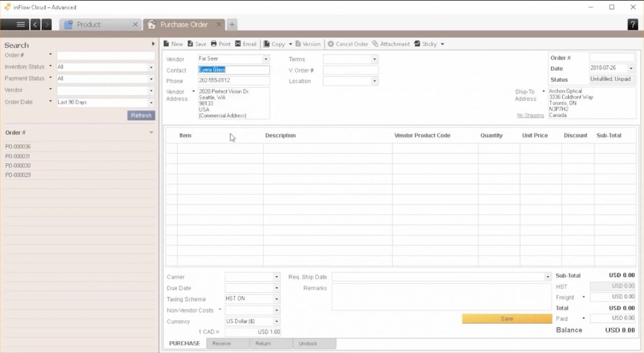Select the Print icon

[x=220, y=43]
